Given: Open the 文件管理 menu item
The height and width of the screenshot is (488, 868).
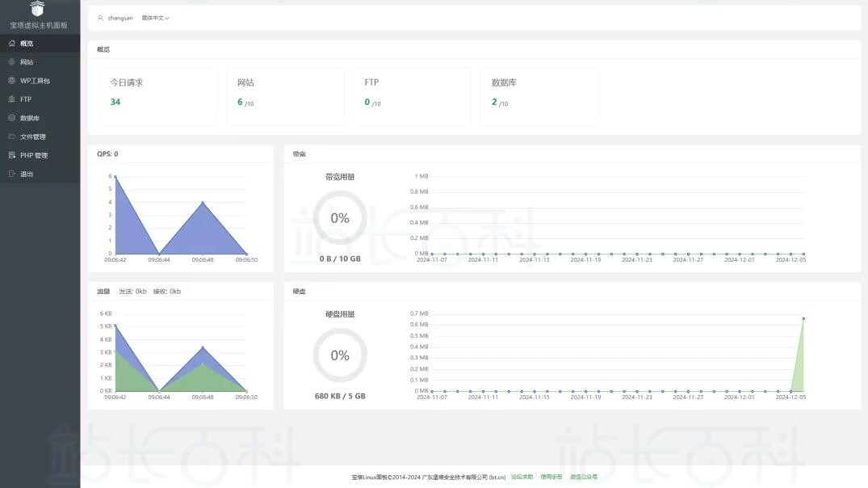Looking at the screenshot, I should pos(33,137).
